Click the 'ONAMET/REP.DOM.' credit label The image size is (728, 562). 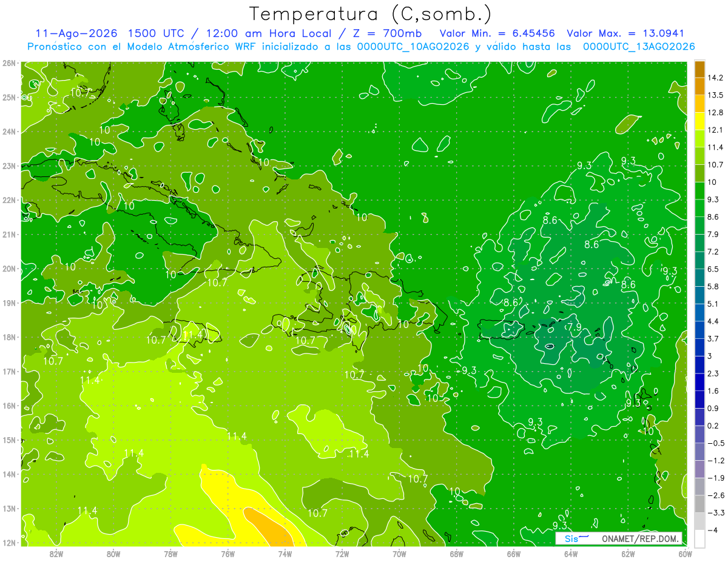[x=641, y=538]
